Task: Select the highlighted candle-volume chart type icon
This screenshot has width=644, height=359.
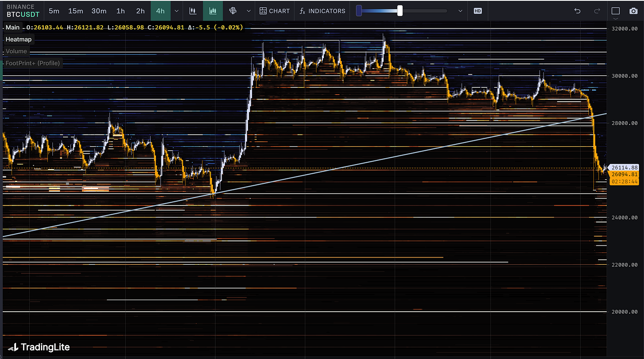Action: pos(213,11)
